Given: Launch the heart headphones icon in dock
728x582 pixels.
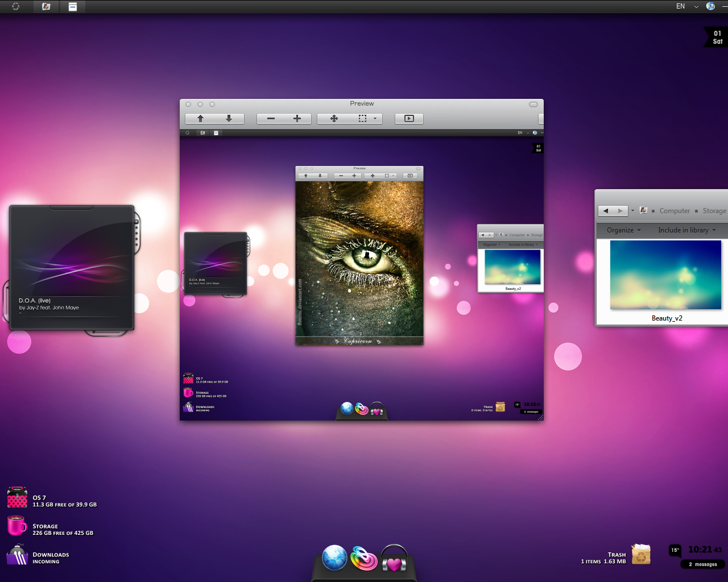Looking at the screenshot, I should (394, 559).
